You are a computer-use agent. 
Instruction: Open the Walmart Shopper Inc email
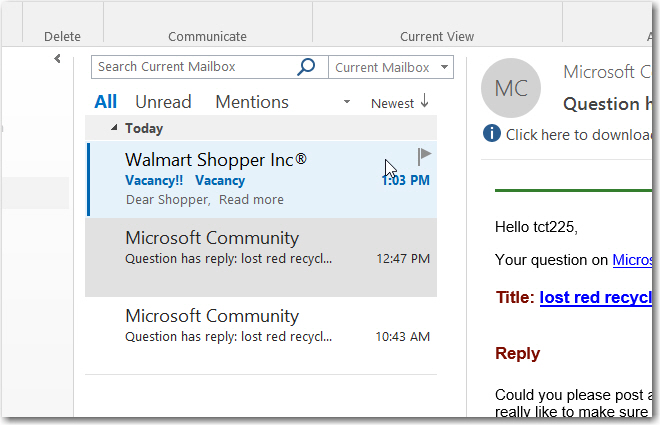261,179
